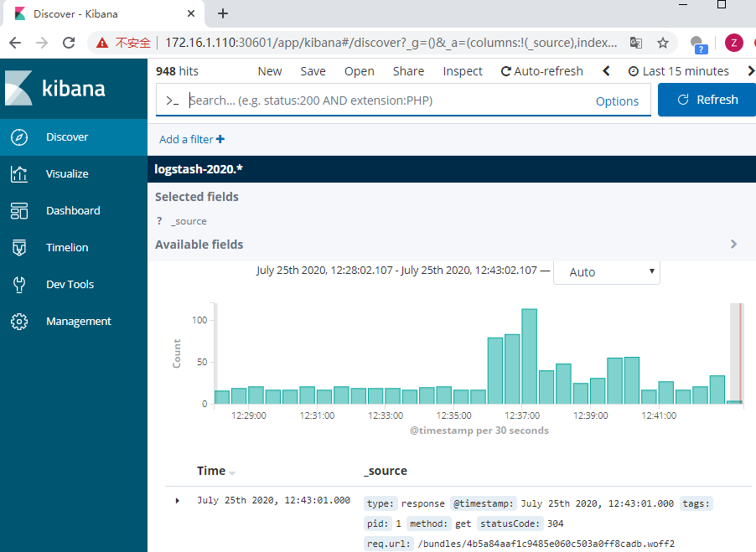Click the insecure warning triangle icon
Image resolution: width=756 pixels, height=552 pixels.
(x=101, y=43)
